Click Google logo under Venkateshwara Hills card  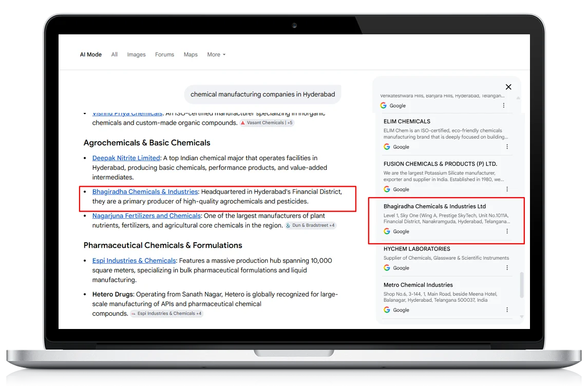click(383, 106)
